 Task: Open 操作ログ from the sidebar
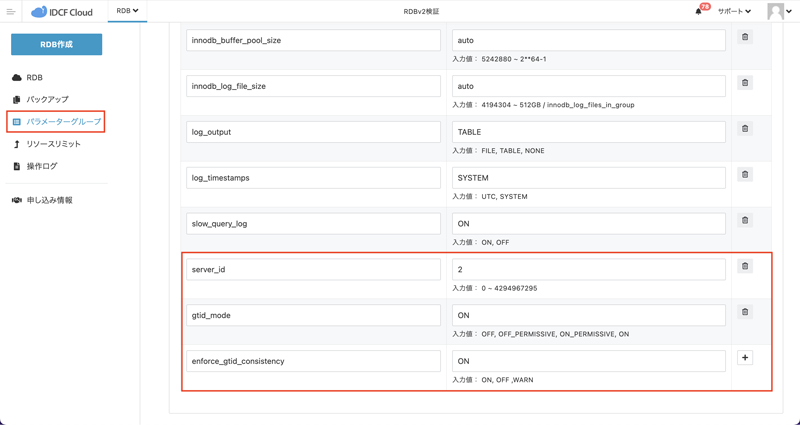41,166
